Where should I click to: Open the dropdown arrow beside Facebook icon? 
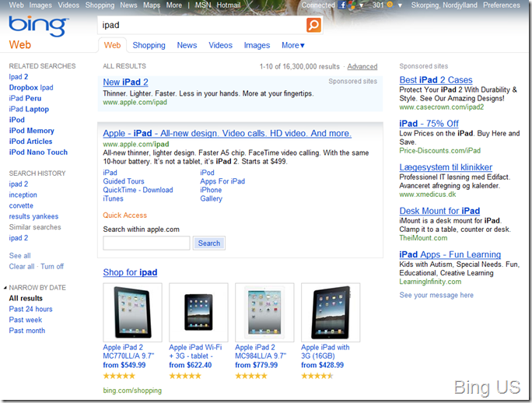pyautogui.click(x=362, y=5)
